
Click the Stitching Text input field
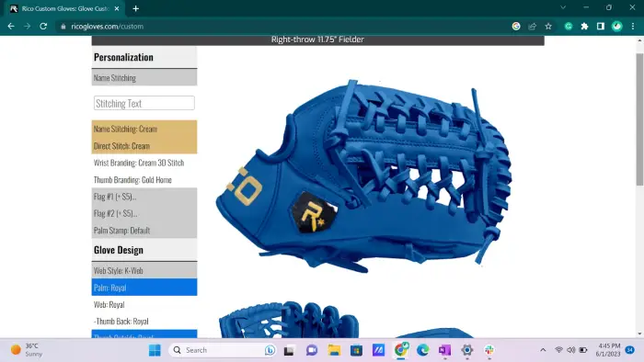[x=144, y=103]
